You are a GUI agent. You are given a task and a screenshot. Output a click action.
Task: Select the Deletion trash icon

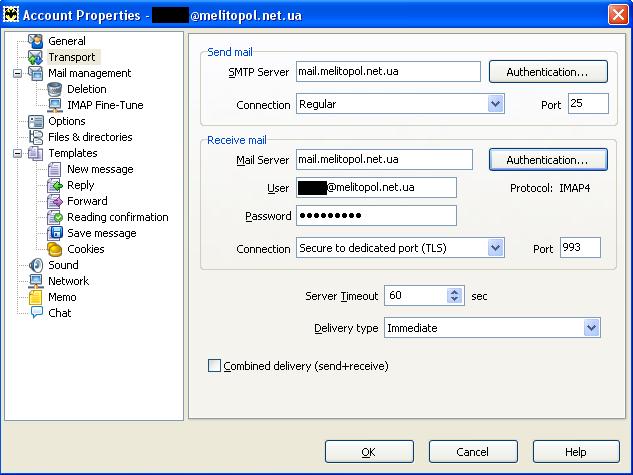click(x=55, y=89)
